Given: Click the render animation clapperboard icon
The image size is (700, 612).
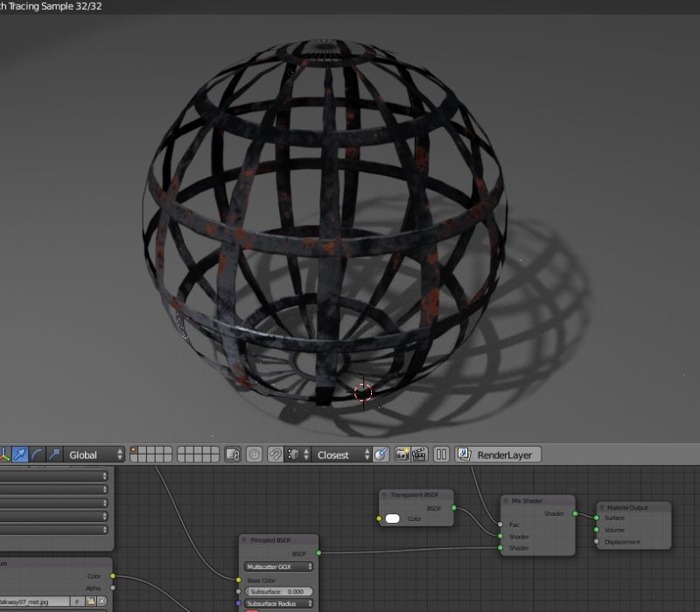Looking at the screenshot, I should 417,455.
